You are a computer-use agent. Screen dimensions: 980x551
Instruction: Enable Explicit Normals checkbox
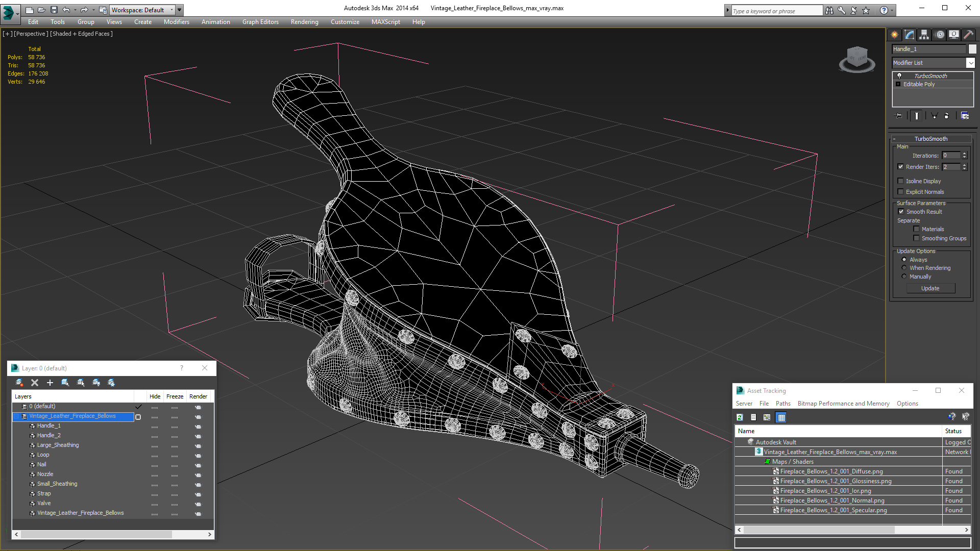click(901, 192)
